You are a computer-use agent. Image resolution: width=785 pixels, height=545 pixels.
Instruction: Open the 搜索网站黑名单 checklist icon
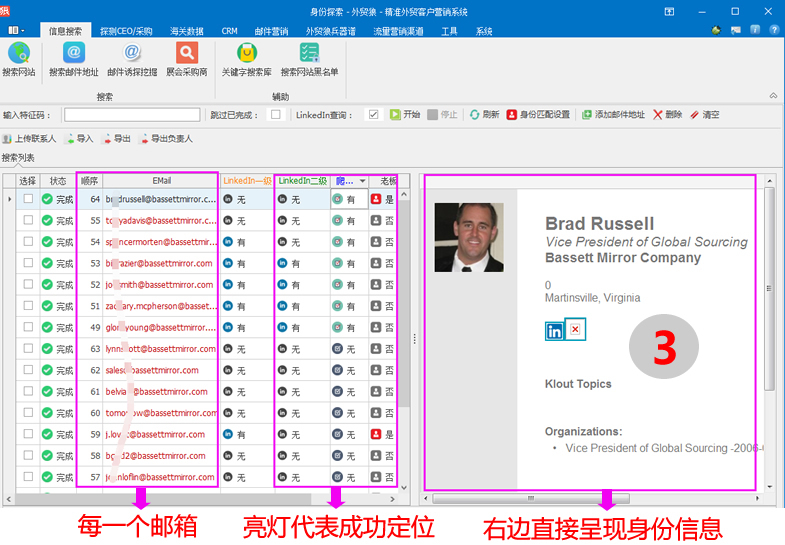309,53
